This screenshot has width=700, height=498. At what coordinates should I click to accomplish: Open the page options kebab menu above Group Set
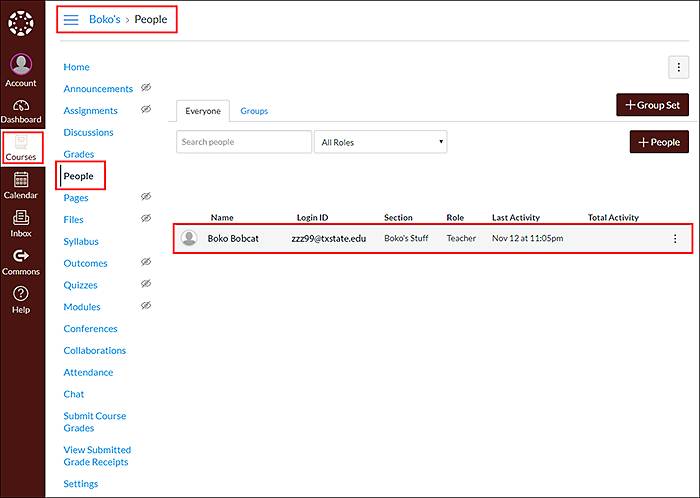(678, 67)
